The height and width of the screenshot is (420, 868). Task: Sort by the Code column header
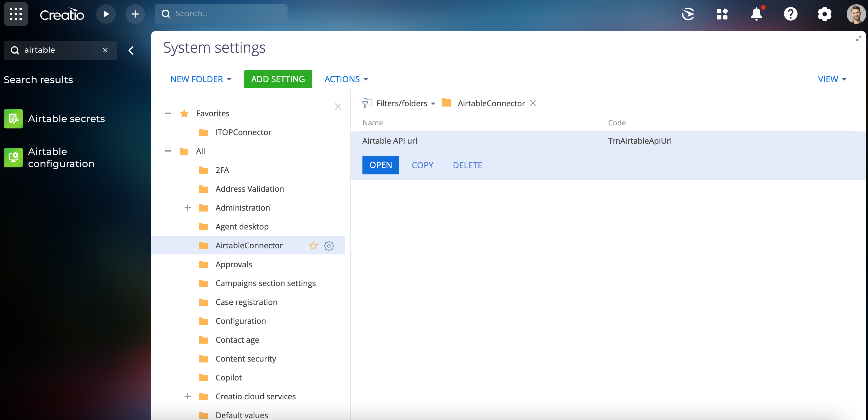coord(617,123)
